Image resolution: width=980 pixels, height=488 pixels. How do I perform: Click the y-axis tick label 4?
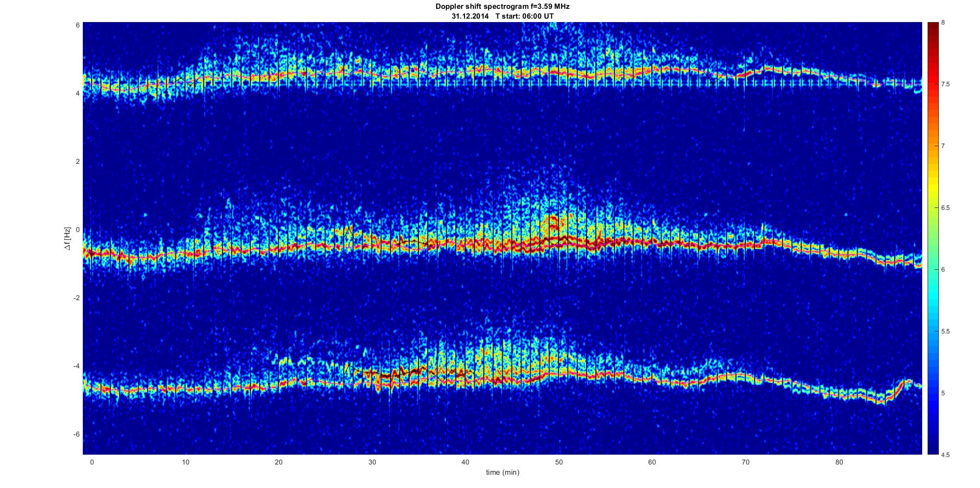click(x=78, y=93)
